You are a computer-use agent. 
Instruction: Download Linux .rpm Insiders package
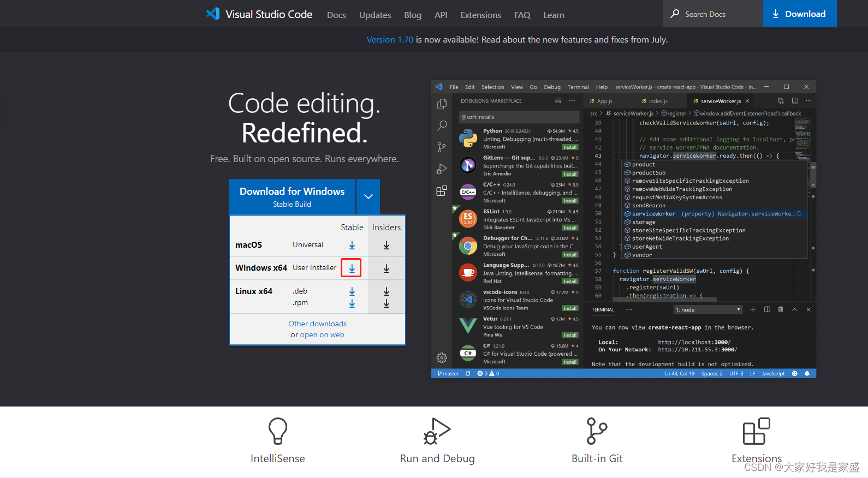coord(387,303)
